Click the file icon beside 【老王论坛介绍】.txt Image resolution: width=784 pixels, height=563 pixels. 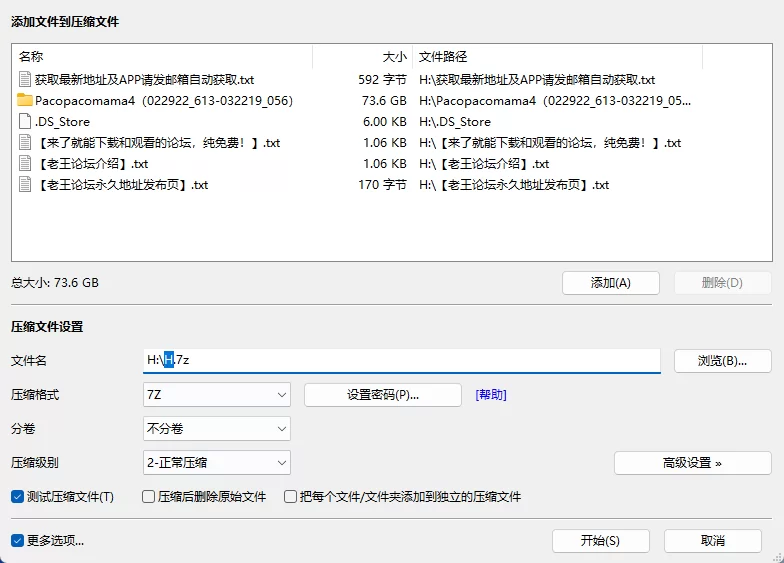coord(25,164)
